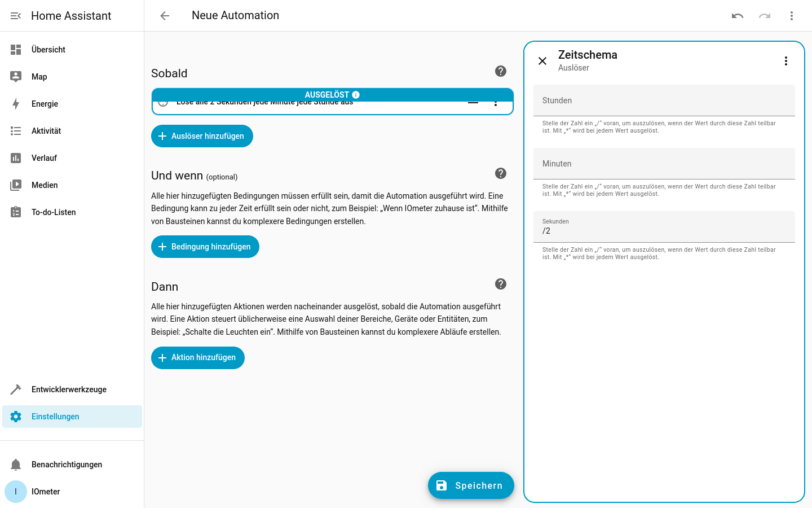Click the redo icon in header
This screenshot has width=812, height=508.
(765, 16)
